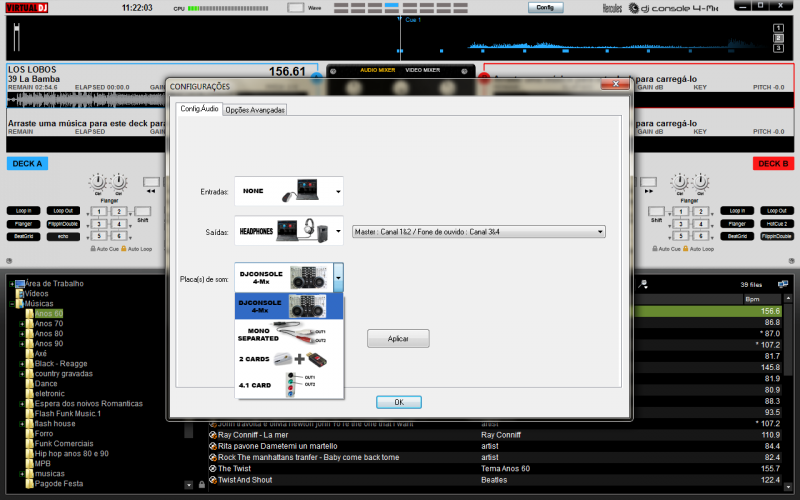The width and height of the screenshot is (800, 500).
Task: Click the DECK A label
Action: click(x=27, y=164)
